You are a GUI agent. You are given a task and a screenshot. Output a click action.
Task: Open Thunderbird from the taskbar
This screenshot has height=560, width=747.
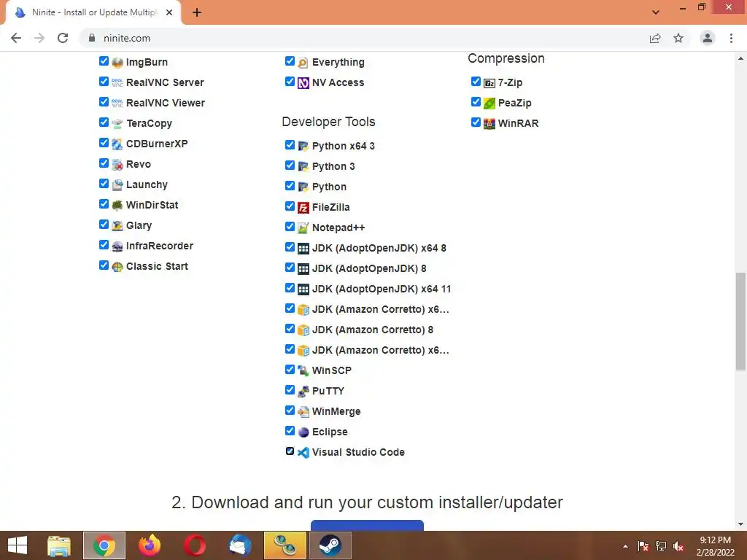239,545
